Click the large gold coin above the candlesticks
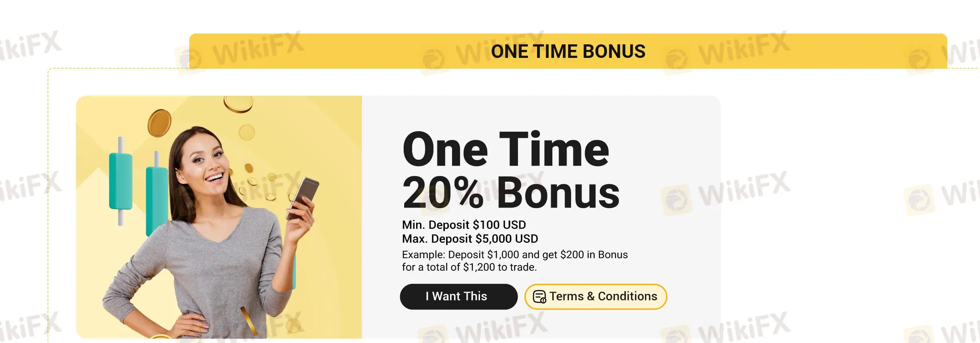 click(159, 123)
